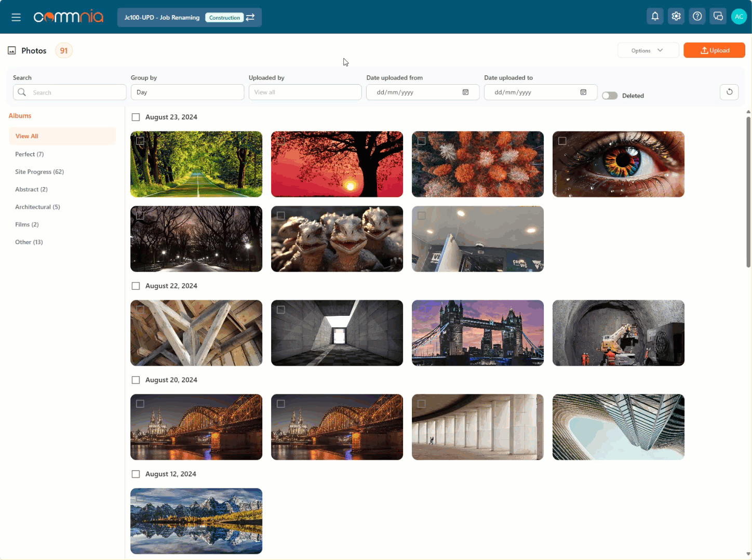Open the Jc100-UPD Job Renaming project selector
Viewport: 752px width, 560px height.
190,17
